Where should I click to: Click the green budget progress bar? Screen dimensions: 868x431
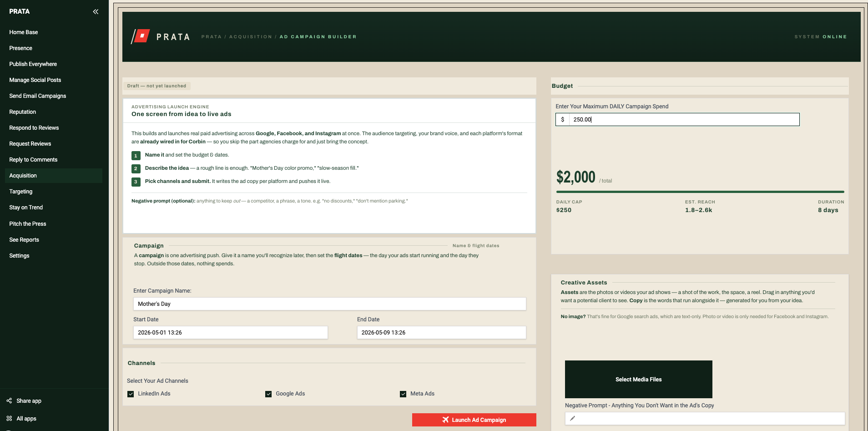tap(700, 192)
